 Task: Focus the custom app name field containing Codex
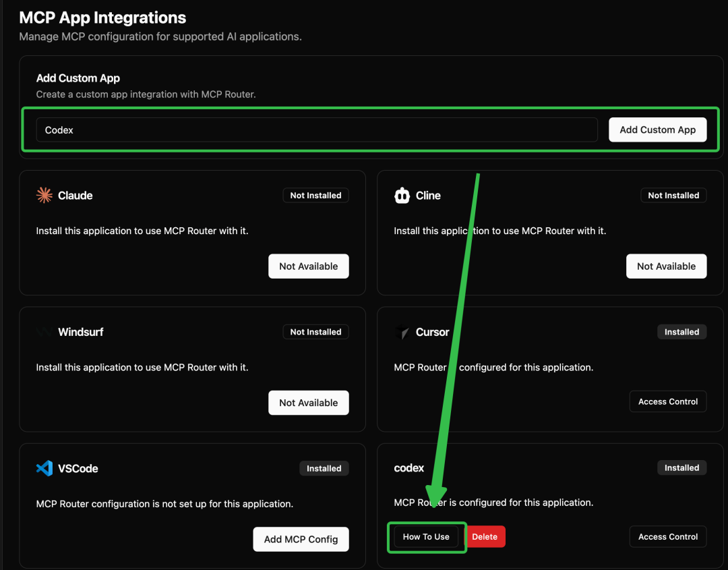317,130
